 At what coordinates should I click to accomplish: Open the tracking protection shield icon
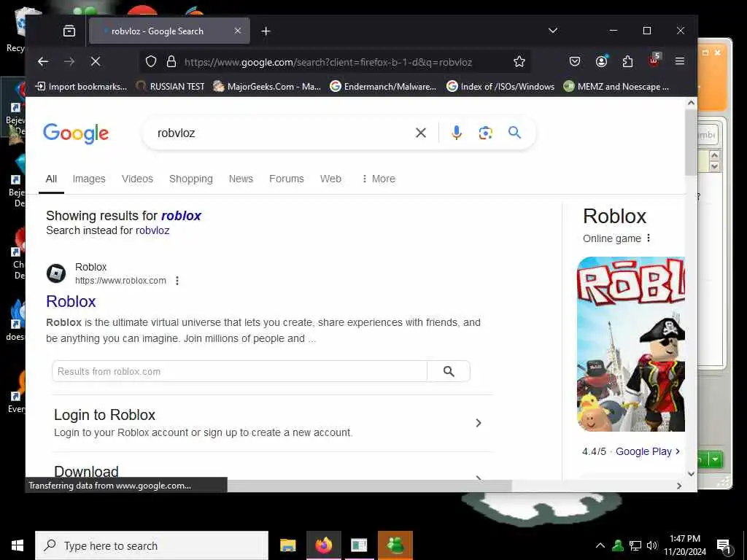[151, 62]
